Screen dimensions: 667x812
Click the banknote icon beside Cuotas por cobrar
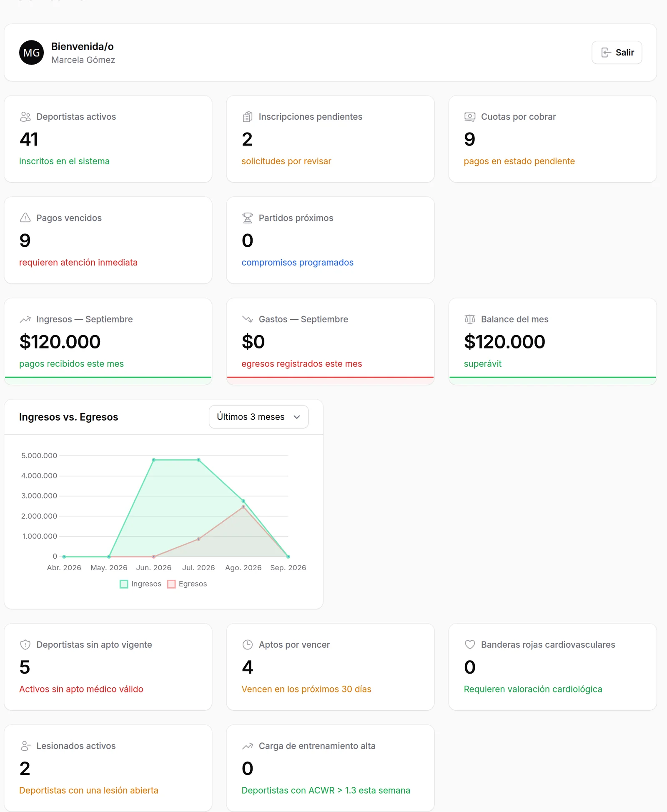469,117
